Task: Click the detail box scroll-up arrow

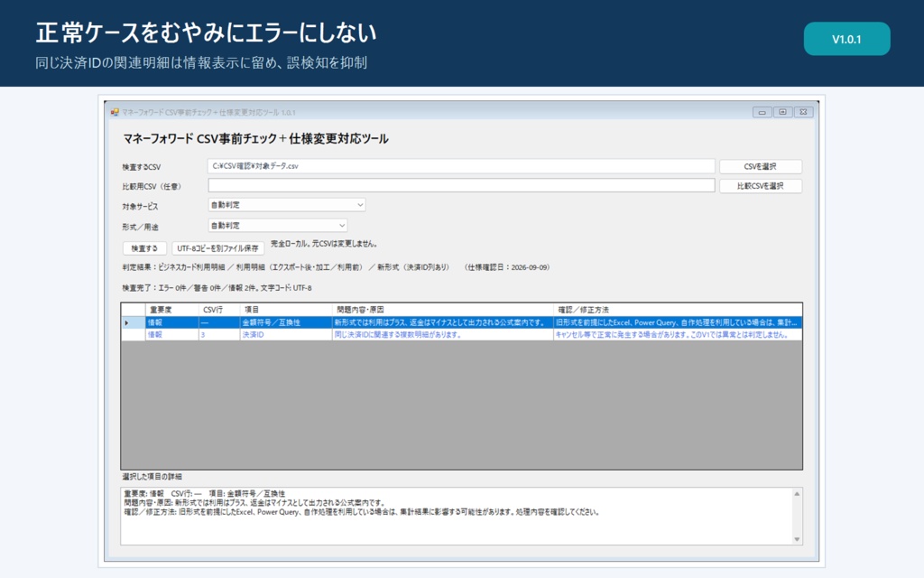Action: [x=797, y=494]
